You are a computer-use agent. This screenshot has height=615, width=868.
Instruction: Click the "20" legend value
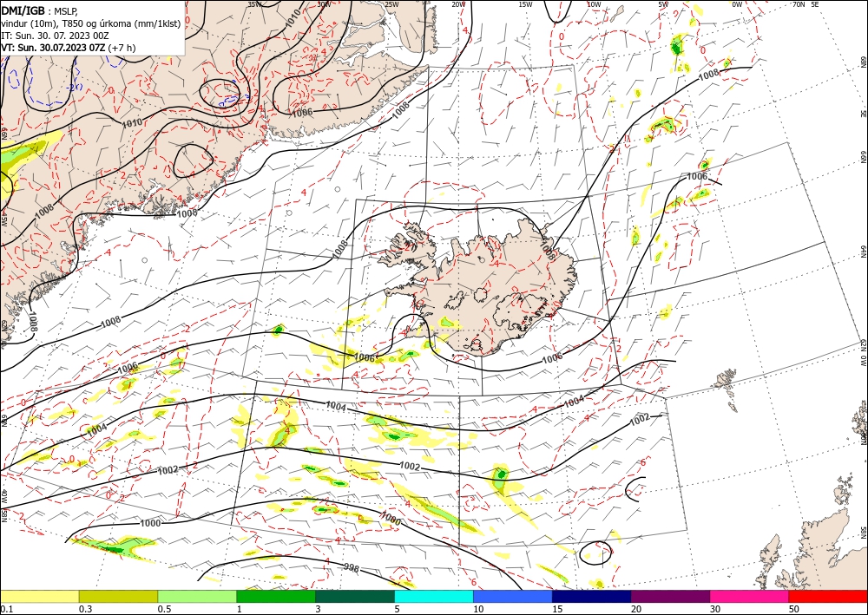click(636, 609)
